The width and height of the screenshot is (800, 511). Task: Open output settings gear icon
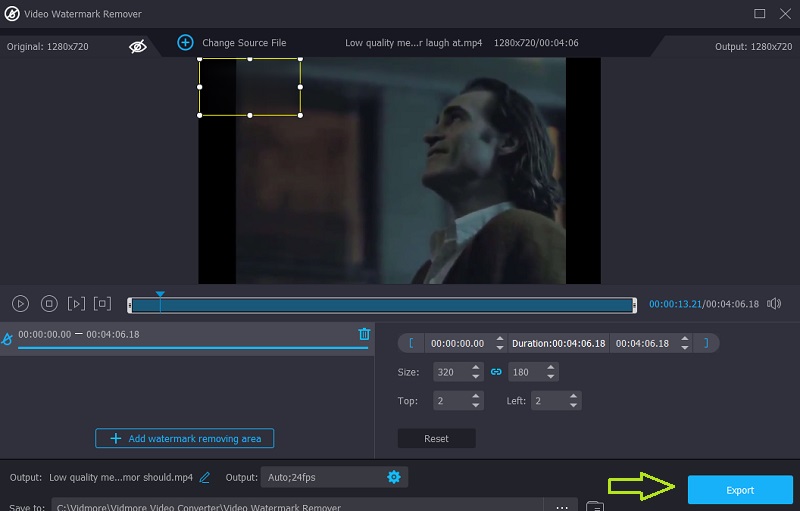393,477
